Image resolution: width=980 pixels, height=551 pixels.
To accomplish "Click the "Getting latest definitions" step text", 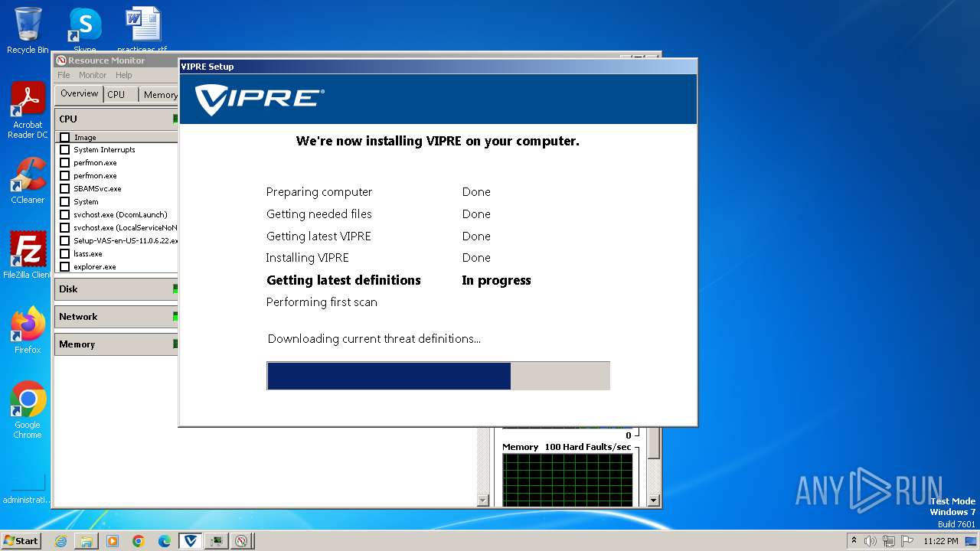I will pos(344,280).
